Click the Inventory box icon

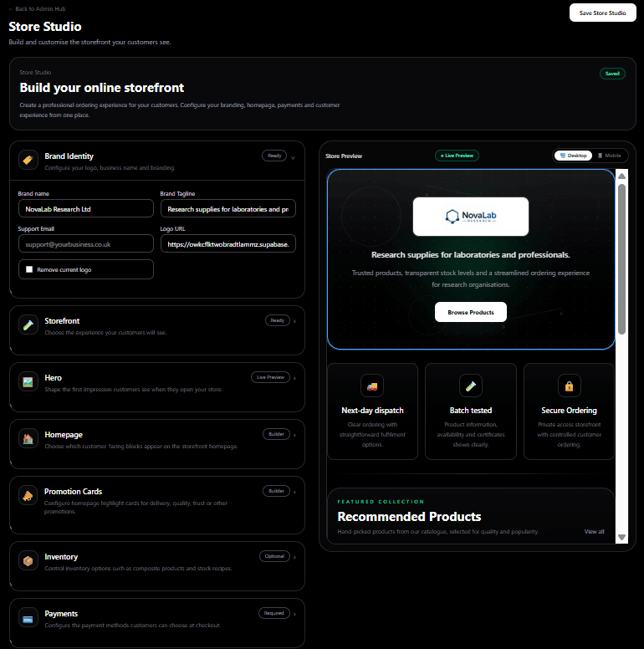click(28, 561)
